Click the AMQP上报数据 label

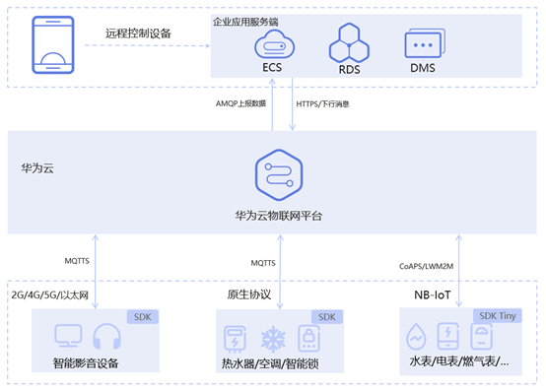pos(240,103)
